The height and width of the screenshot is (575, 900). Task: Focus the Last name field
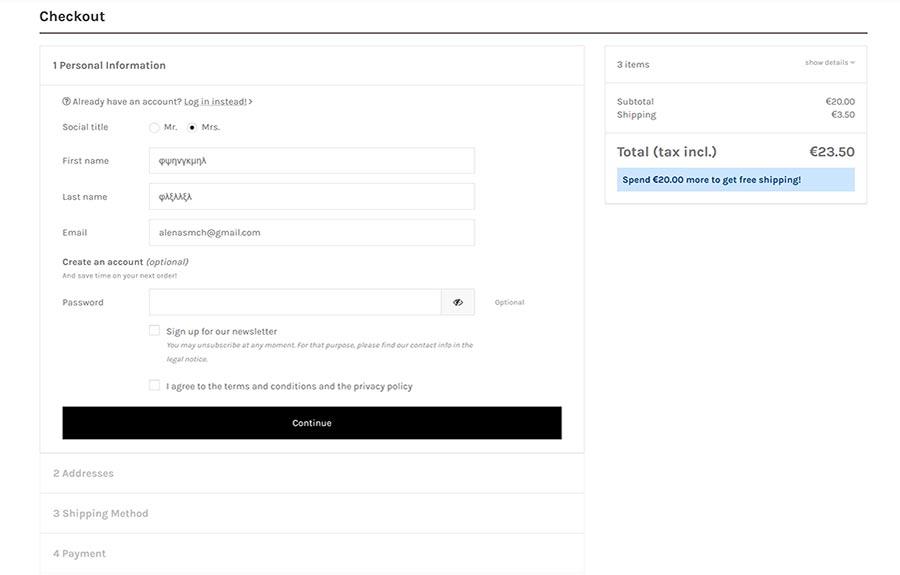[312, 196]
